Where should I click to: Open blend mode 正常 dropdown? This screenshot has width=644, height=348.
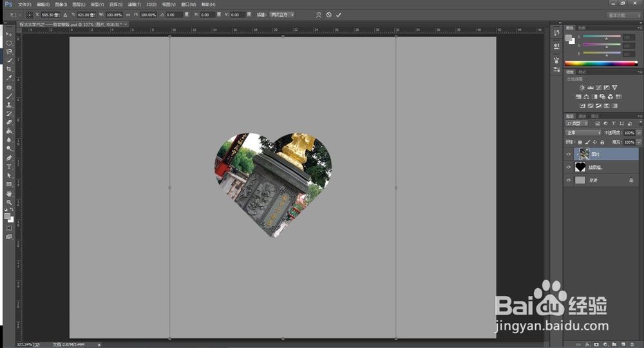[x=583, y=133]
